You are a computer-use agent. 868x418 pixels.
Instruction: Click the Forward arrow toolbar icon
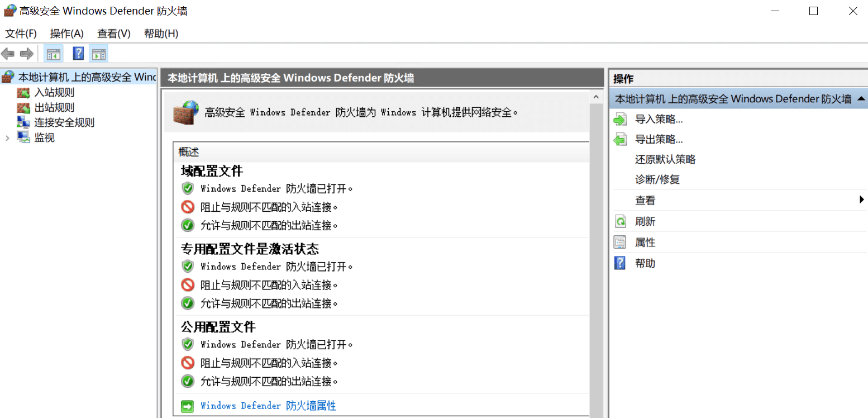point(26,54)
